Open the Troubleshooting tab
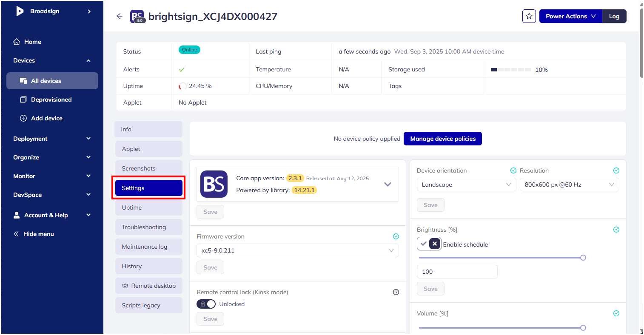This screenshot has width=644, height=335. 149,227
